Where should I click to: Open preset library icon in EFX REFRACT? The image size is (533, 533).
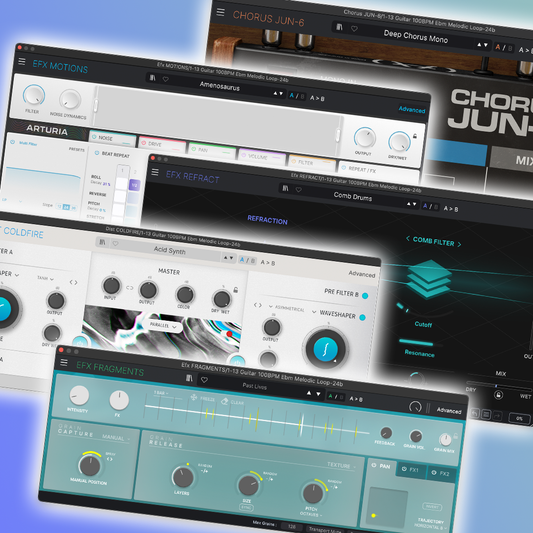pyautogui.click(x=286, y=188)
